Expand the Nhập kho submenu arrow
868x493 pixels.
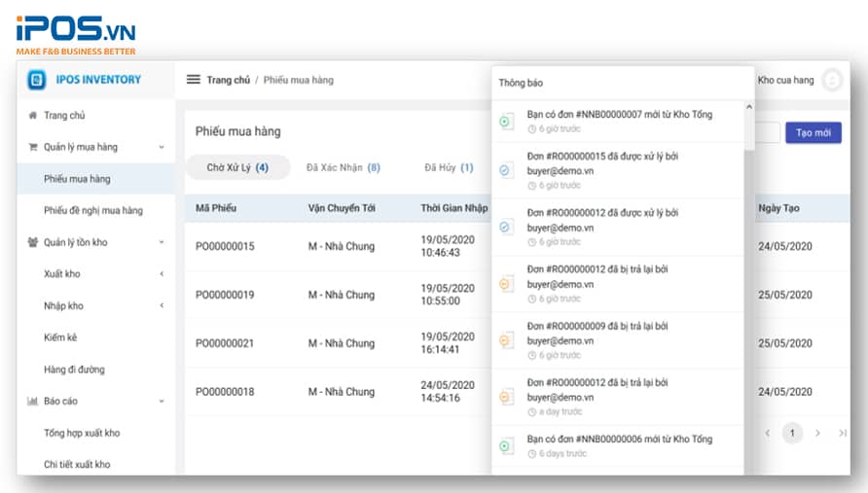tap(162, 306)
